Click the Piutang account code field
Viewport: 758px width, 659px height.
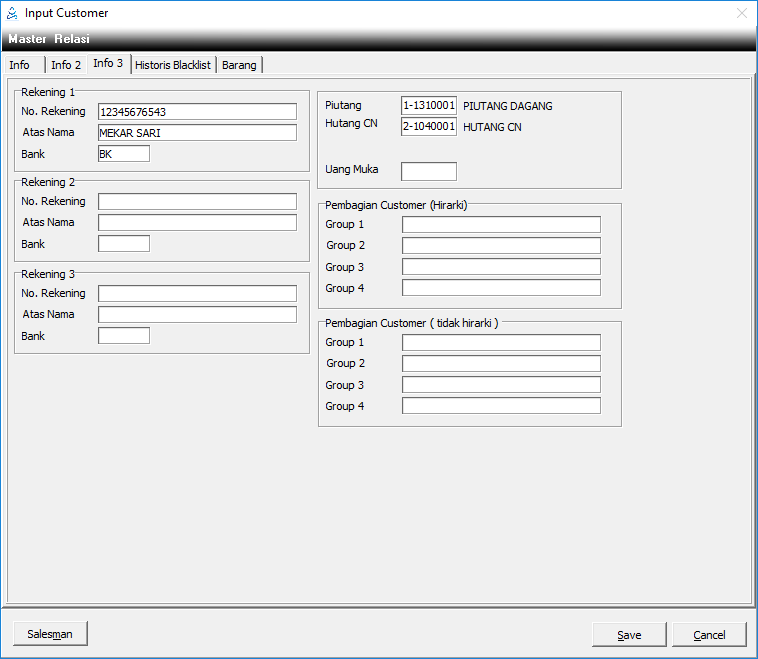click(x=429, y=106)
